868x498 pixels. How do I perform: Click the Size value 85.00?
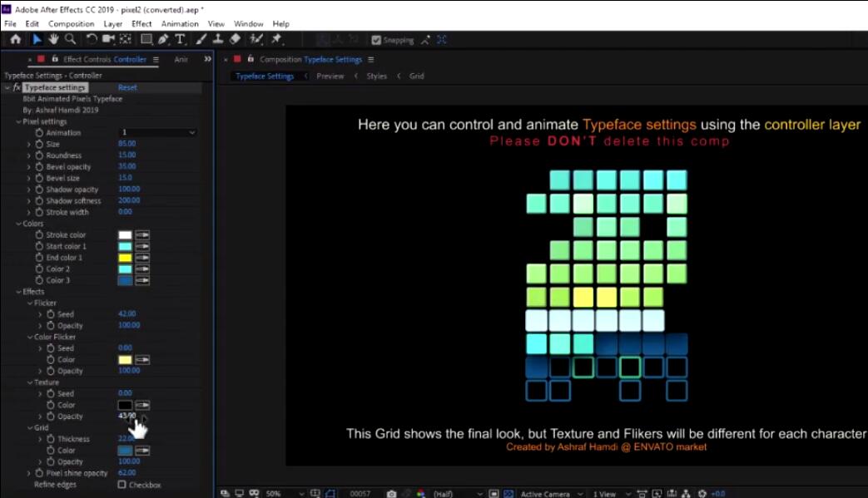click(126, 144)
